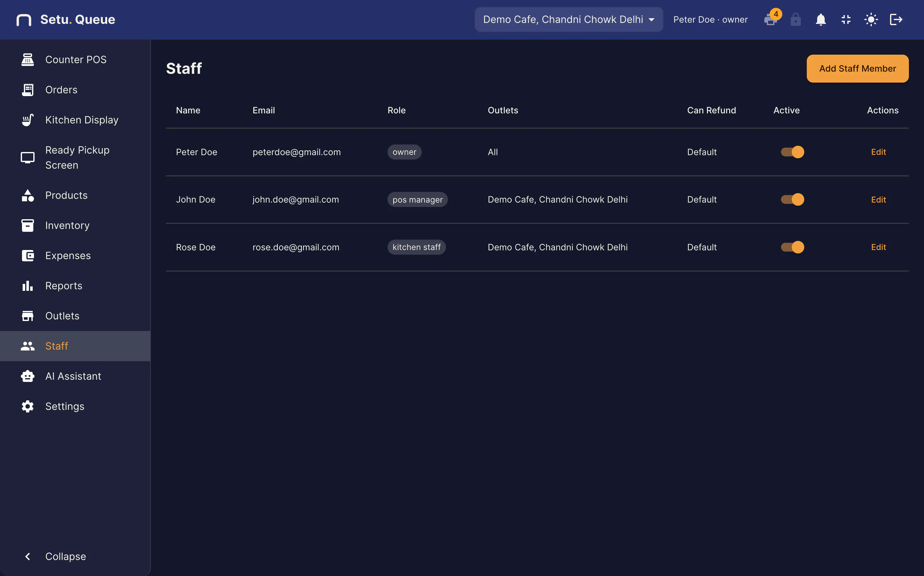
Task: Click the kitchen staff role badge
Action: pyautogui.click(x=416, y=247)
